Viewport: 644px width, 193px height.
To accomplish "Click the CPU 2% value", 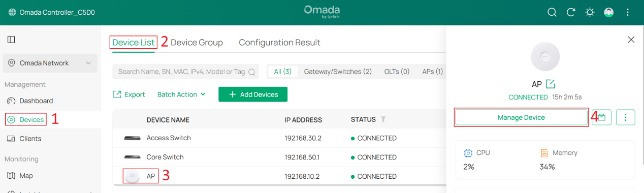I will (469, 167).
